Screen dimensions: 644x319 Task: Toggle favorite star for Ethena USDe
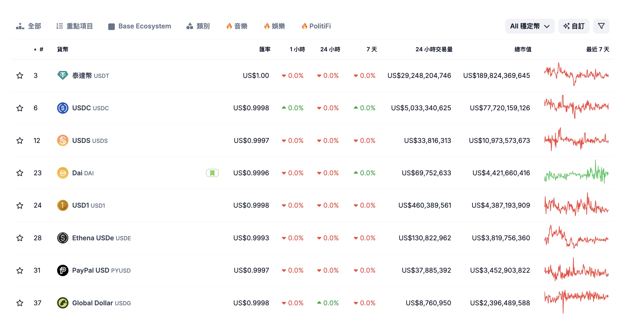point(20,238)
